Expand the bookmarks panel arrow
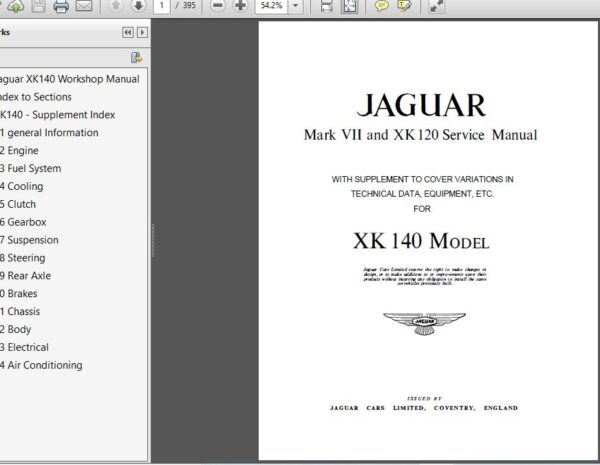The height and width of the screenshot is (465, 600). [142, 33]
